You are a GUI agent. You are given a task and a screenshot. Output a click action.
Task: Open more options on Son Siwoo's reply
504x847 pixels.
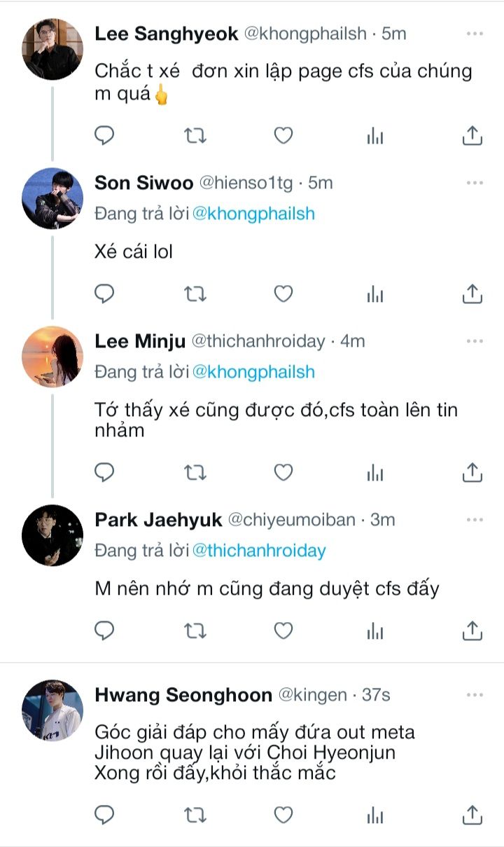coord(475,183)
